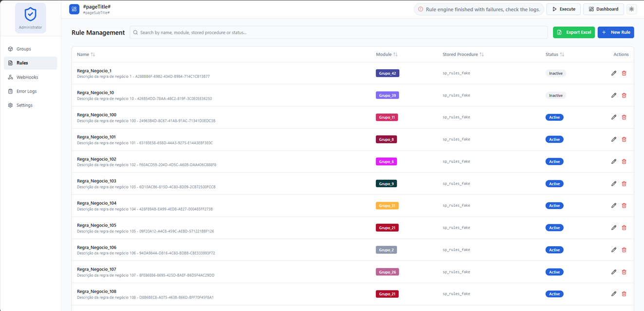
Task: Edit rule Regra_Negocio_105 with pencil icon
Action: pos(614,228)
